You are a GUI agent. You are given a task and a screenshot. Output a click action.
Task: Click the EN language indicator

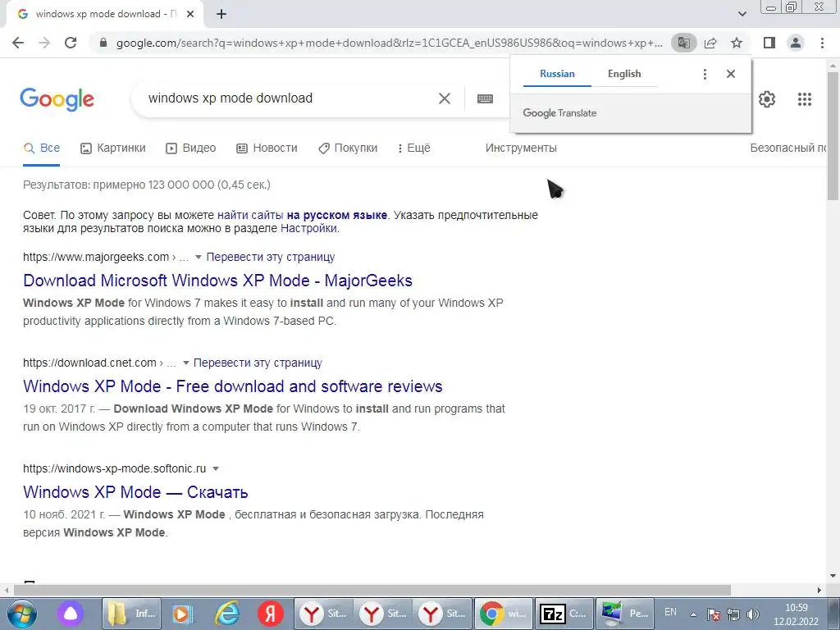[670, 612]
